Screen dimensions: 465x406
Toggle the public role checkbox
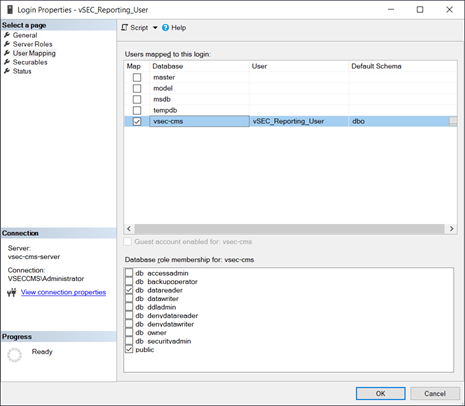pos(129,350)
